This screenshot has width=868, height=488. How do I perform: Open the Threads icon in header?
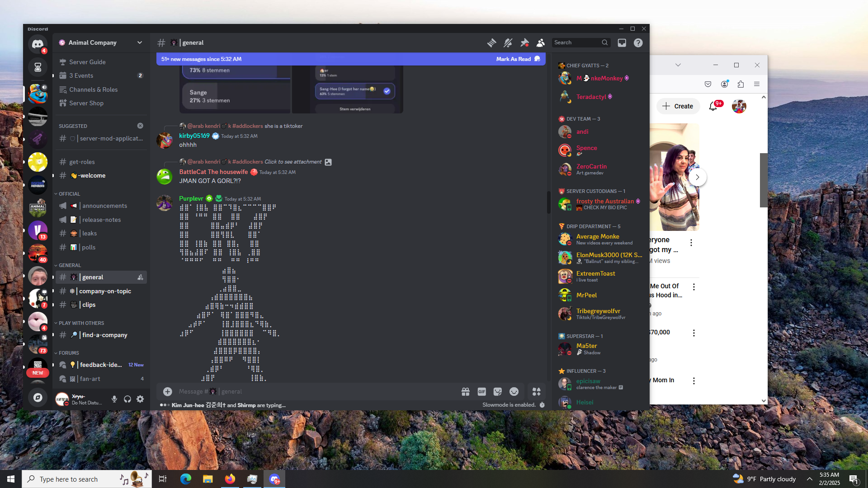click(491, 43)
